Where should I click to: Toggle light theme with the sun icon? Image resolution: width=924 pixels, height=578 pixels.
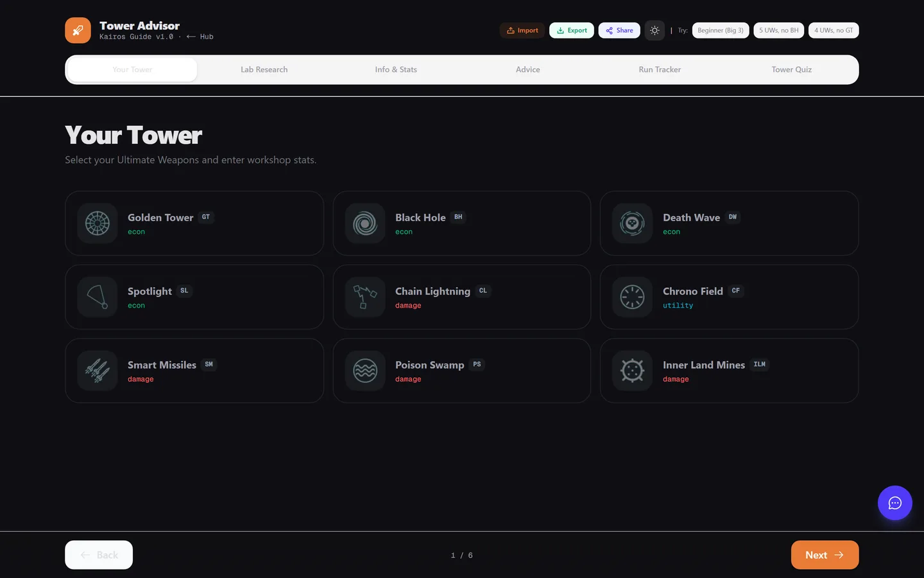pyautogui.click(x=654, y=30)
